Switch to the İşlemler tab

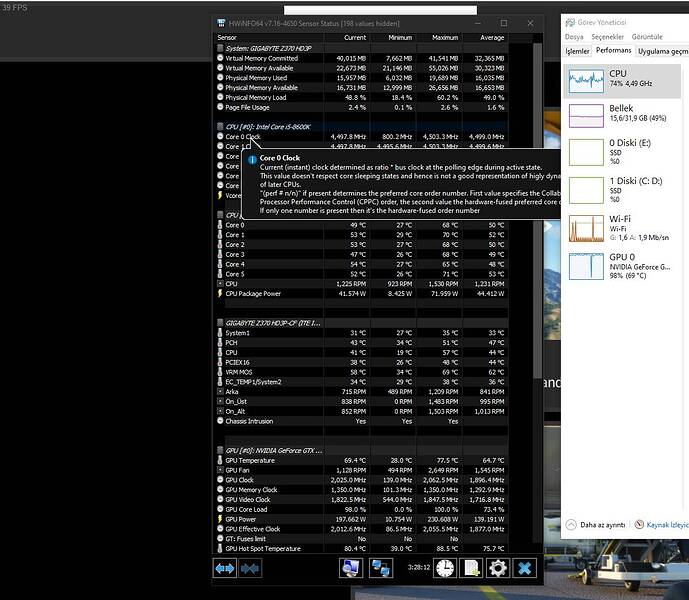pyautogui.click(x=577, y=51)
